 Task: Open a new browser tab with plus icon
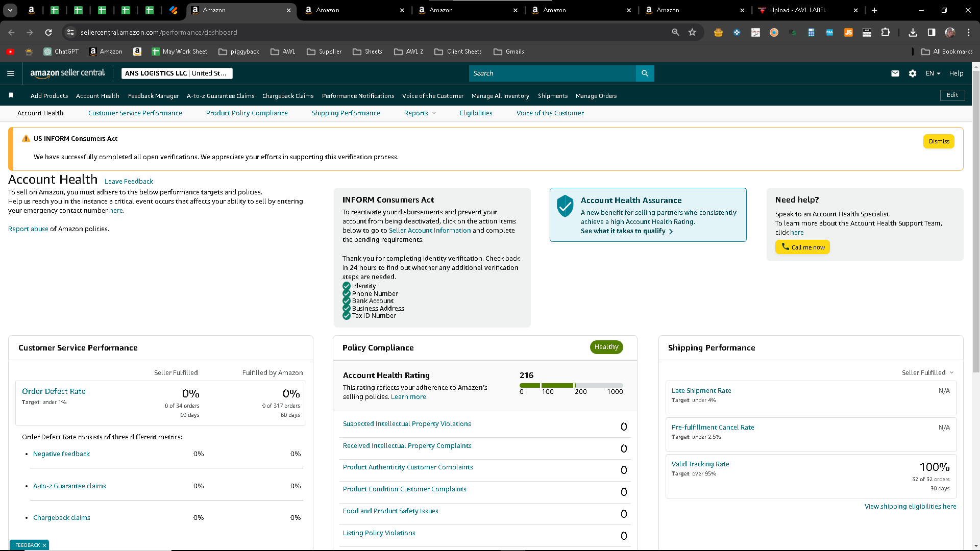click(874, 10)
